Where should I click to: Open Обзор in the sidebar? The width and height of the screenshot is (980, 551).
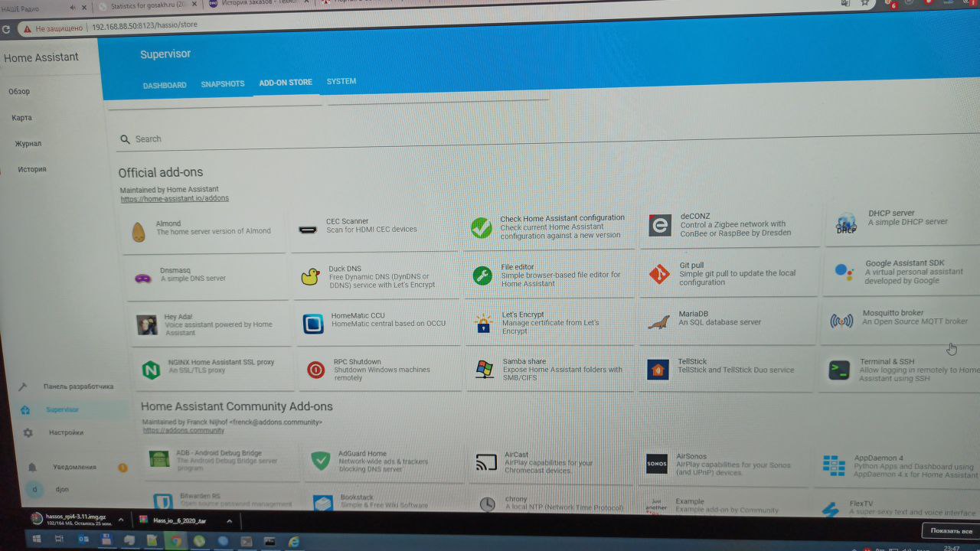(19, 92)
